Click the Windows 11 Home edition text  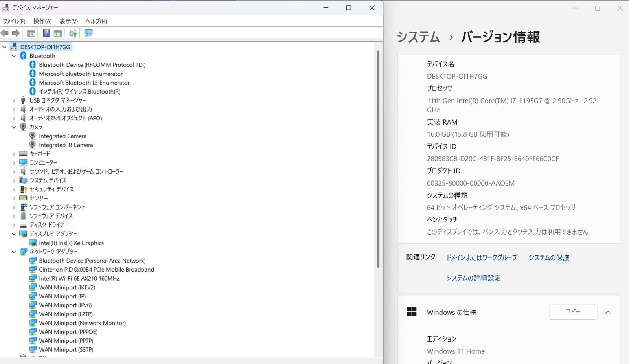[x=456, y=351]
